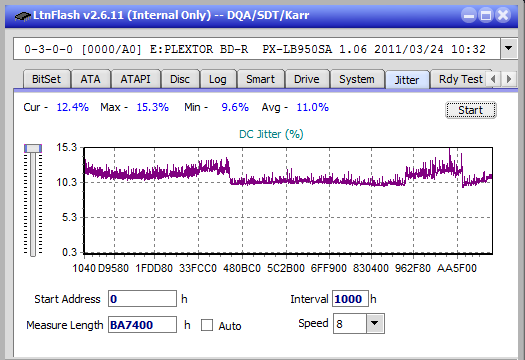Expand the Speed dropdown arrow

click(x=375, y=323)
